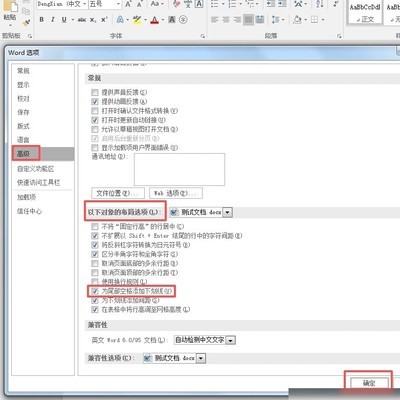Open the Text Effects glowing A icon
This screenshot has height=400, width=400.
120,20
